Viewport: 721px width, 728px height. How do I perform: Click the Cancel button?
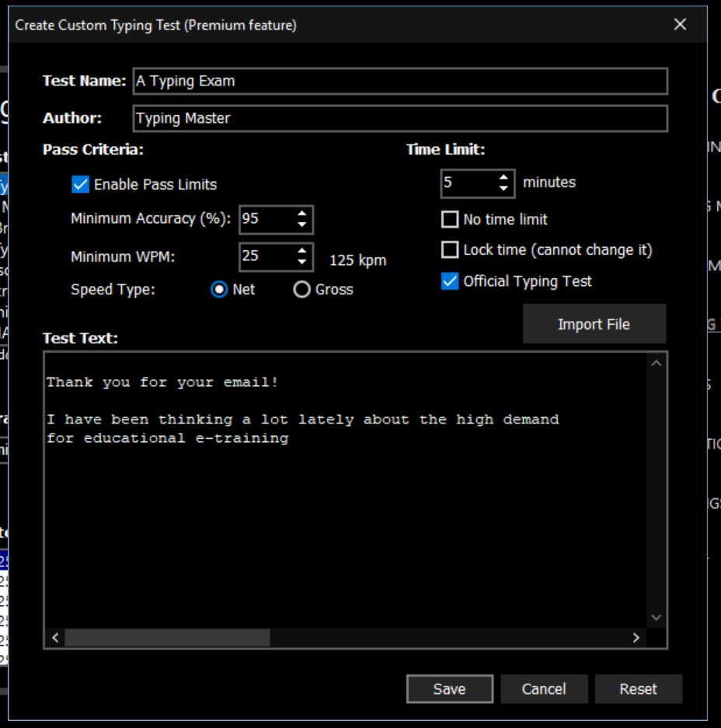click(x=544, y=689)
